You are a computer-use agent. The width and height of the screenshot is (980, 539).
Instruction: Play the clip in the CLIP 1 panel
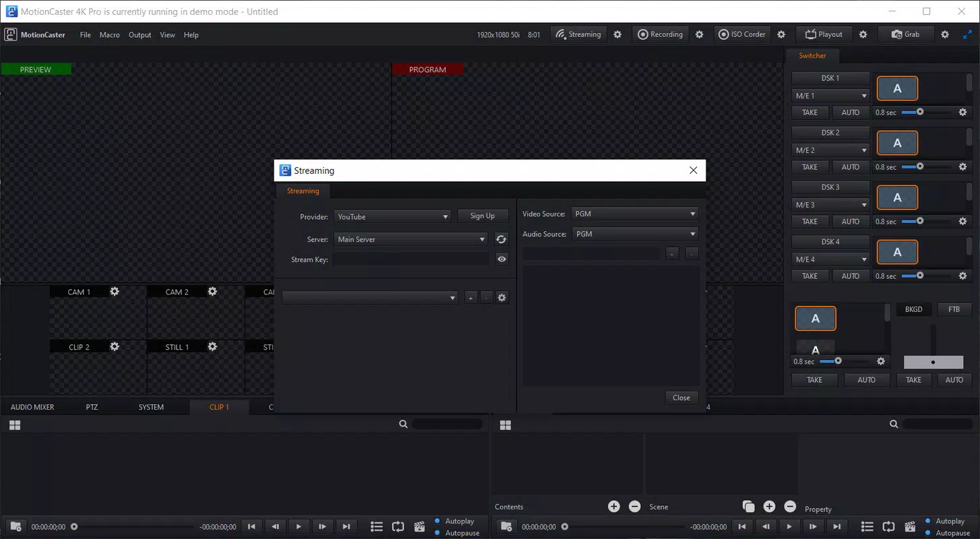pyautogui.click(x=299, y=527)
